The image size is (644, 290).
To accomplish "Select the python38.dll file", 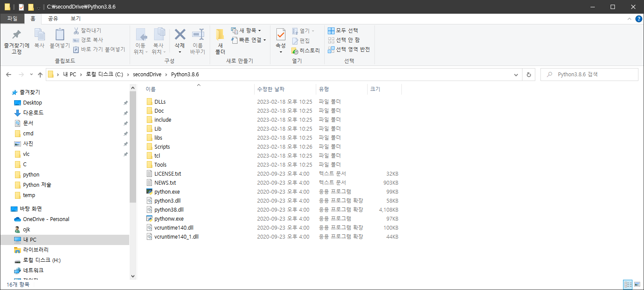I will (169, 209).
